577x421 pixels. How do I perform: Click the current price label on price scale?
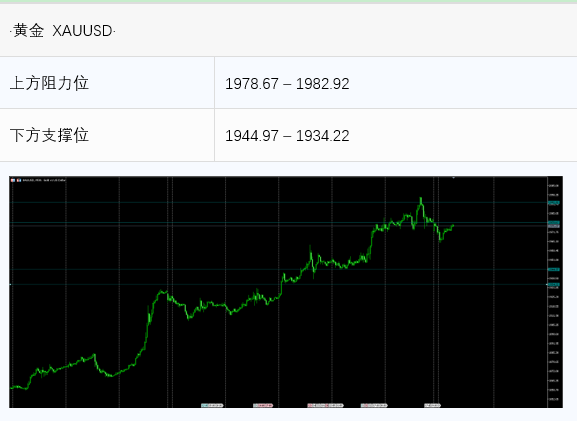coord(554,226)
